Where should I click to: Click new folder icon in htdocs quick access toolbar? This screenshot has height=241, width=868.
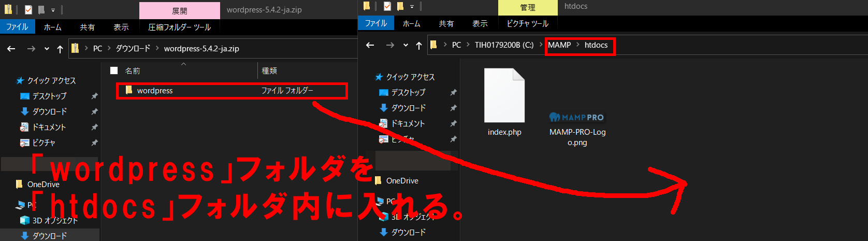(400, 6)
